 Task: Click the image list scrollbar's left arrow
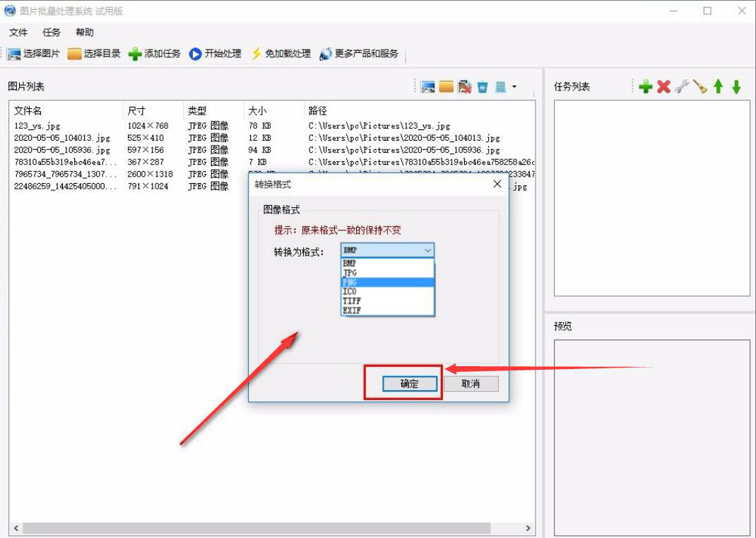(x=16, y=528)
